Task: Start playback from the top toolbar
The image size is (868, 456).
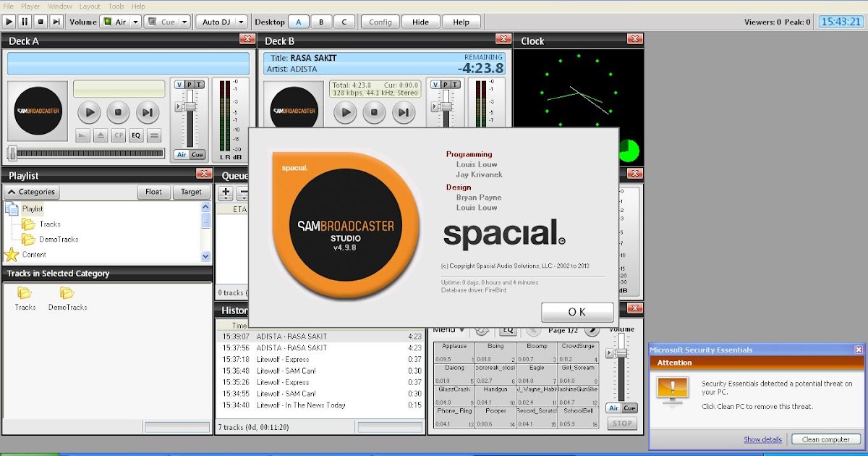Action: (x=9, y=22)
